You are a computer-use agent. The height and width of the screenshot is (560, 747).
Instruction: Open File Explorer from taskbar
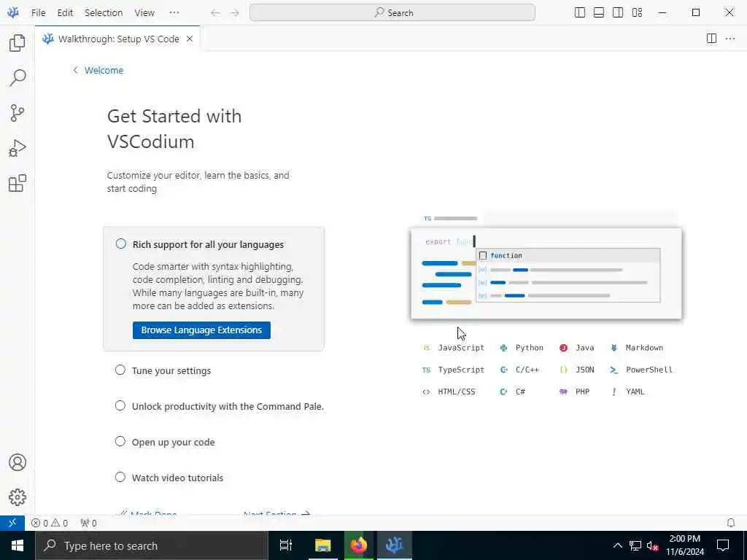coord(322,545)
